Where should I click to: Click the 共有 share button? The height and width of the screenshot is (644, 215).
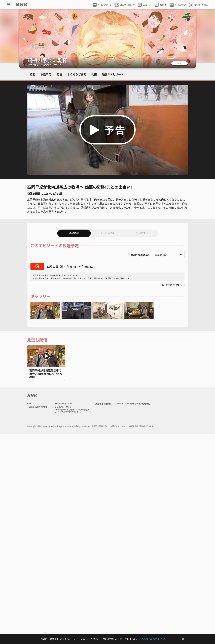pos(180,64)
